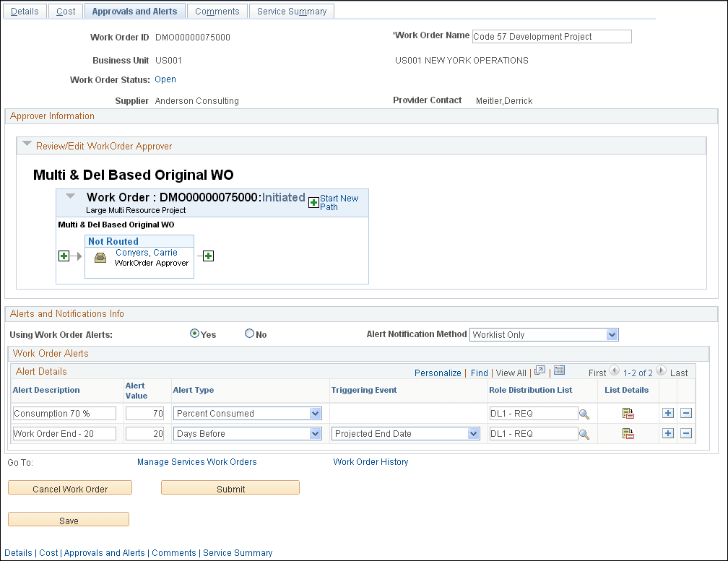This screenshot has width=728, height=561.
Task: Insert an approver before Conyers, Carrie
Action: (64, 256)
